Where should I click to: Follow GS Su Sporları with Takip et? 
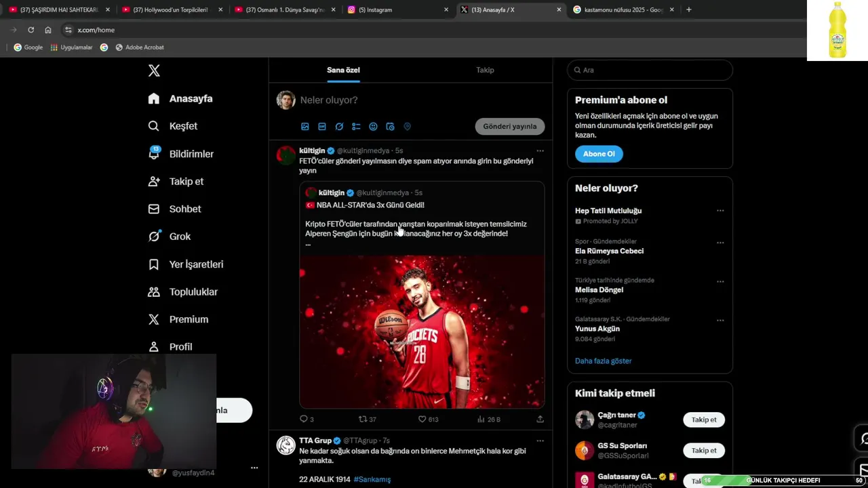point(704,451)
